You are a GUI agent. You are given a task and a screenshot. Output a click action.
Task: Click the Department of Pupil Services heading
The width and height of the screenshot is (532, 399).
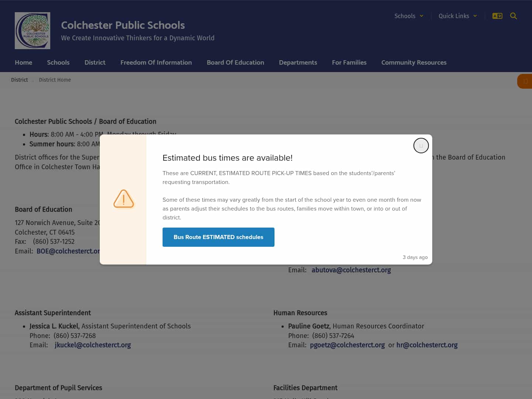(x=58, y=388)
